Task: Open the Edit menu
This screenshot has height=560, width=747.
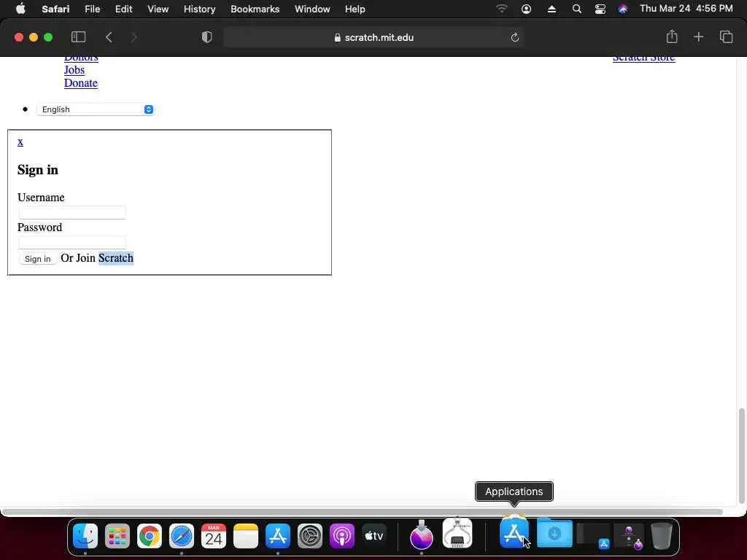Action: 123,9
